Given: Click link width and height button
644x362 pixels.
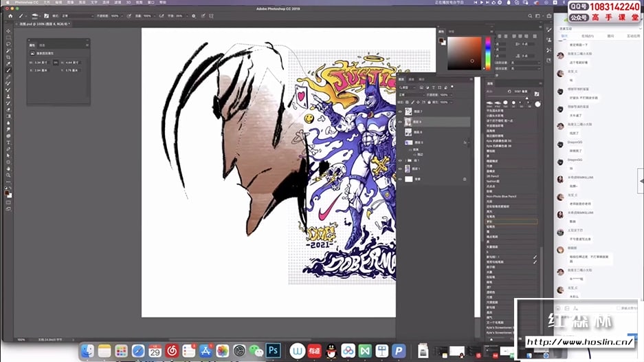Looking at the screenshot, I should [56, 63].
